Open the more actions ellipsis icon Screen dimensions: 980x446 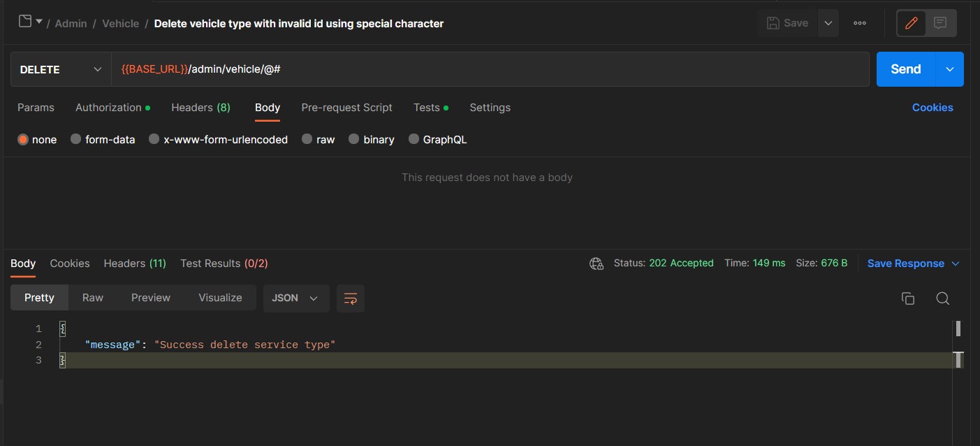859,23
